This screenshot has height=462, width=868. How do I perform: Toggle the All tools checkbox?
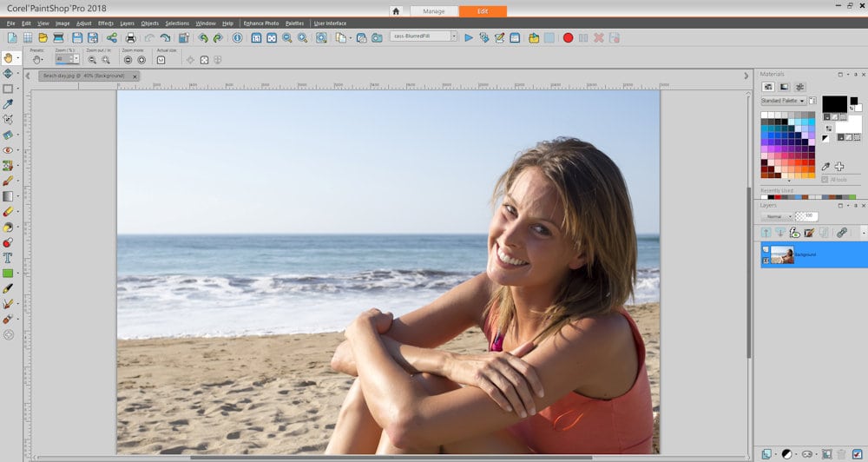(x=825, y=179)
